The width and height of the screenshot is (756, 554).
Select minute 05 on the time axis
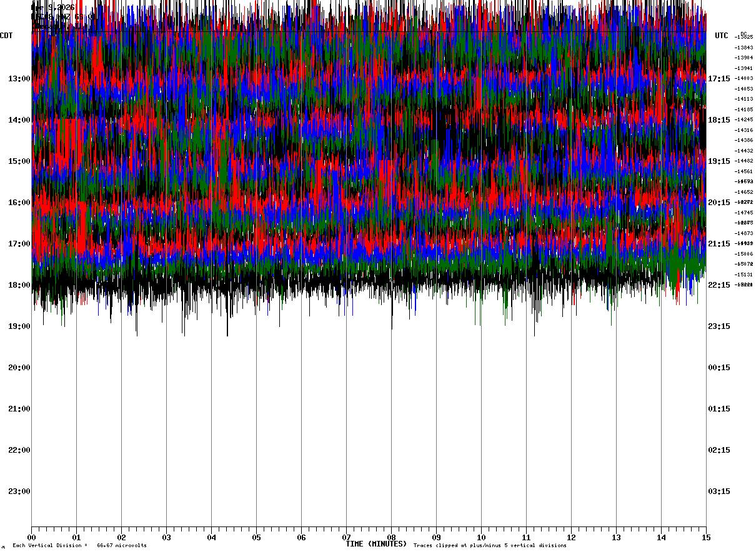pos(256,537)
